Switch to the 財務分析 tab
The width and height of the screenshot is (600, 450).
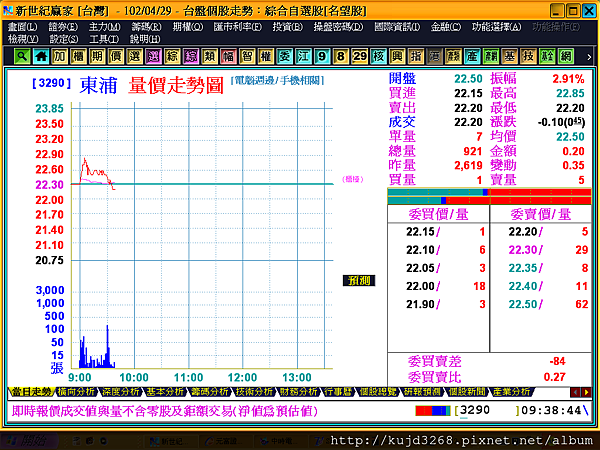tap(298, 391)
